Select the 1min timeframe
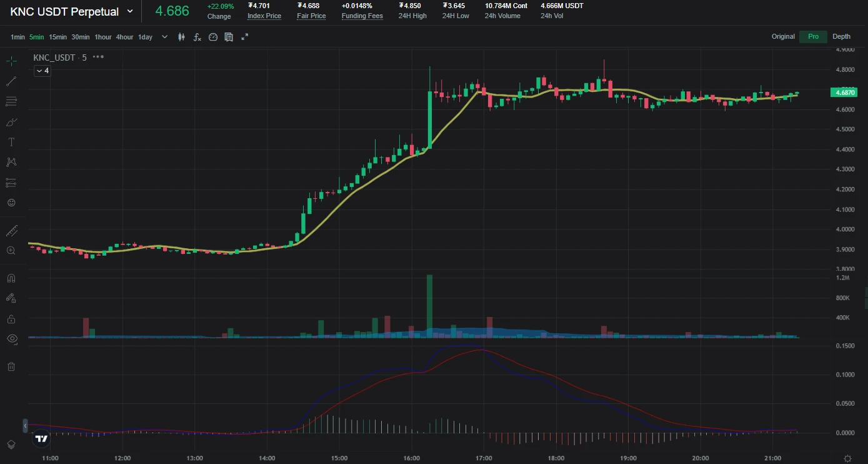Image resolution: width=868 pixels, height=464 pixels. (17, 37)
